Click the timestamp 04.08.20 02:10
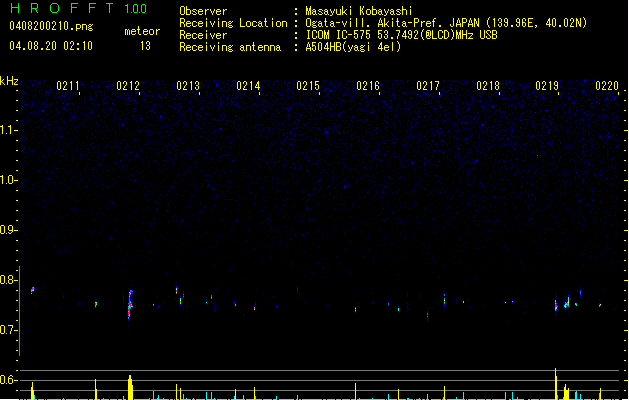 pos(51,46)
